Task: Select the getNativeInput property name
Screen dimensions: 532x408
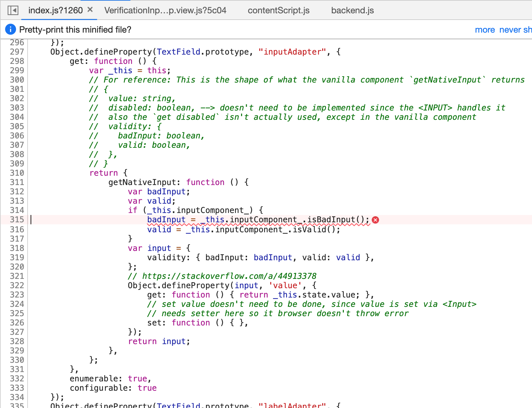Action: tap(143, 182)
